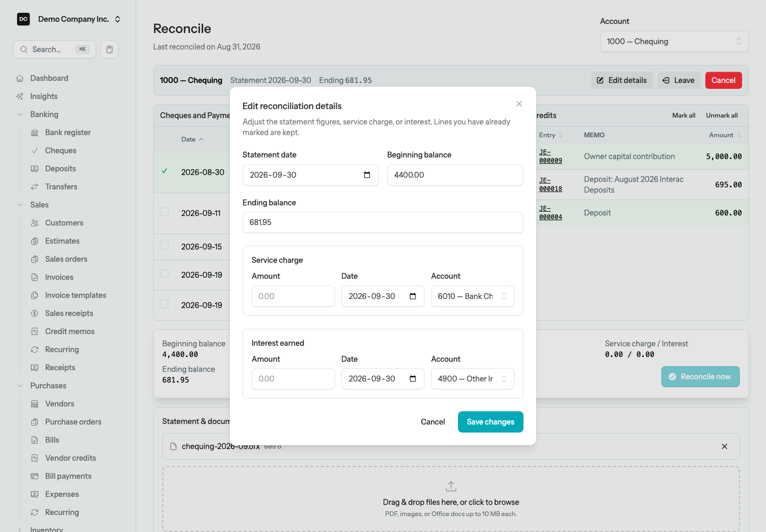Click the Invoices document icon

pos(35,277)
